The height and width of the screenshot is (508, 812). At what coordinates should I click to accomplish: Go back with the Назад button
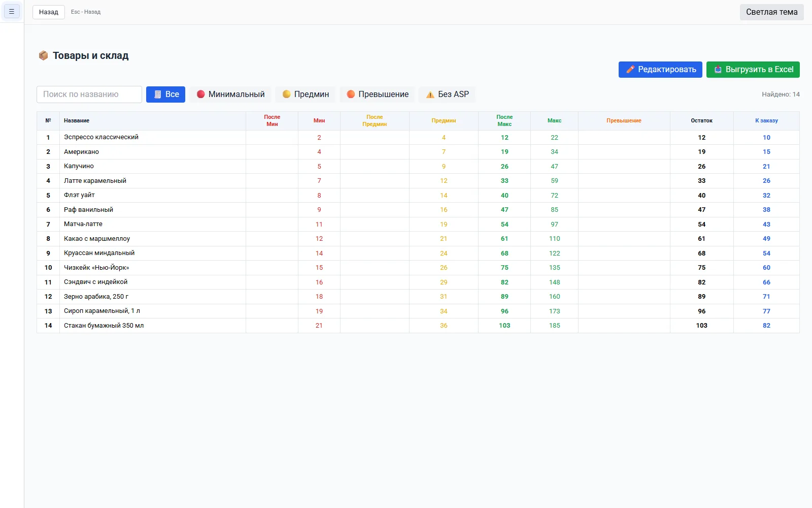49,12
